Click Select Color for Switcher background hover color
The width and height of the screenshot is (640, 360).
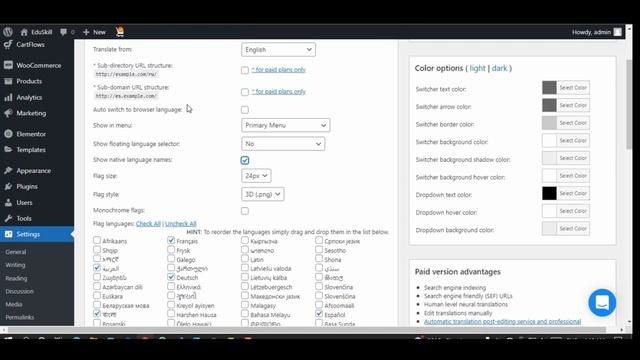573,176
